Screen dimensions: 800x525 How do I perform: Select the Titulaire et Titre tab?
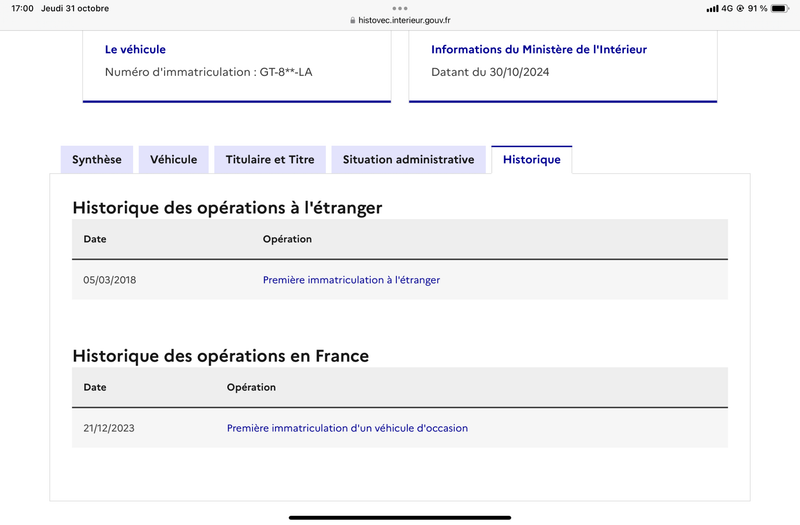(270, 160)
